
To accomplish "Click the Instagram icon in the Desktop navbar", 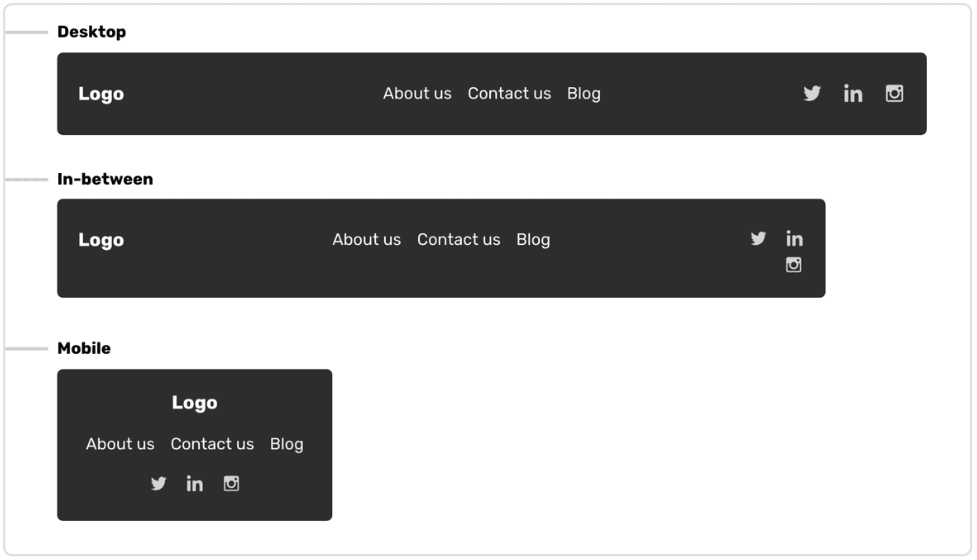I will click(894, 94).
